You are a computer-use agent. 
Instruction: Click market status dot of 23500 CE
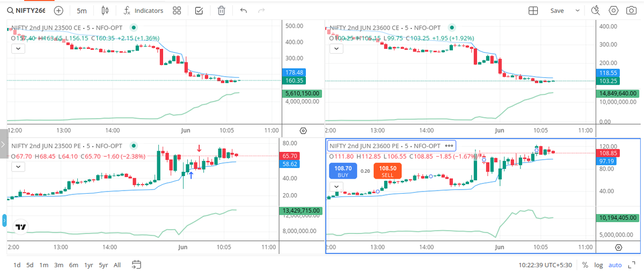coord(134,27)
